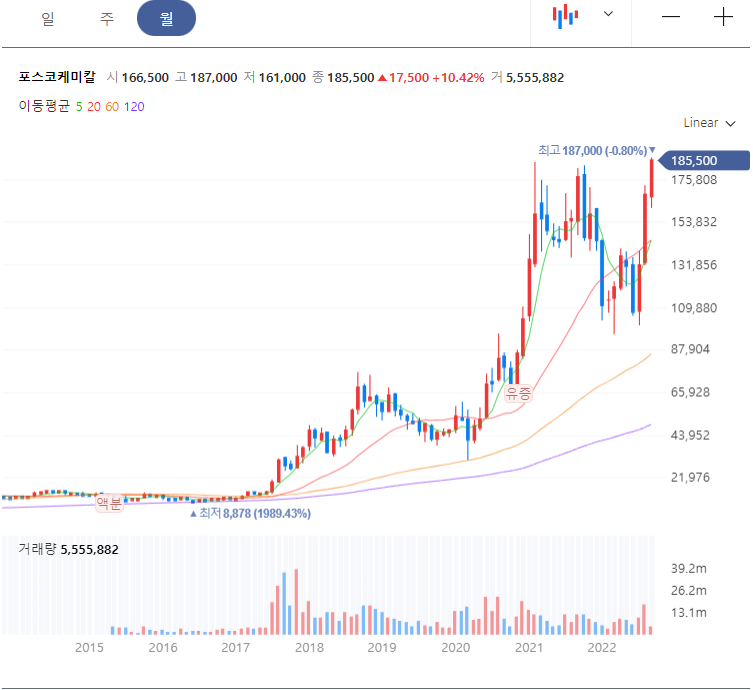Click the 최저 8,878 low label
Viewport: 753px width, 690px height.
click(x=250, y=513)
